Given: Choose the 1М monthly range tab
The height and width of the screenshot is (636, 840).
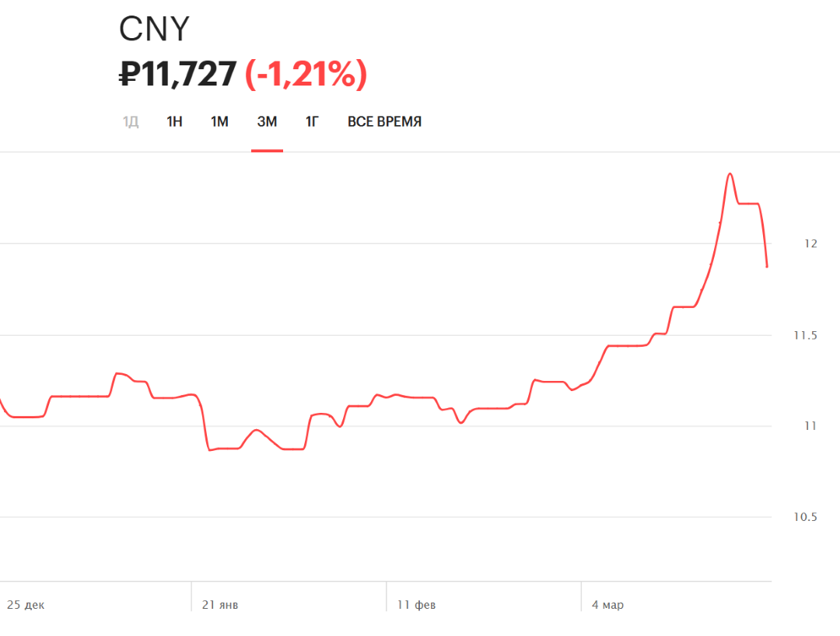Looking at the screenshot, I should (x=219, y=122).
